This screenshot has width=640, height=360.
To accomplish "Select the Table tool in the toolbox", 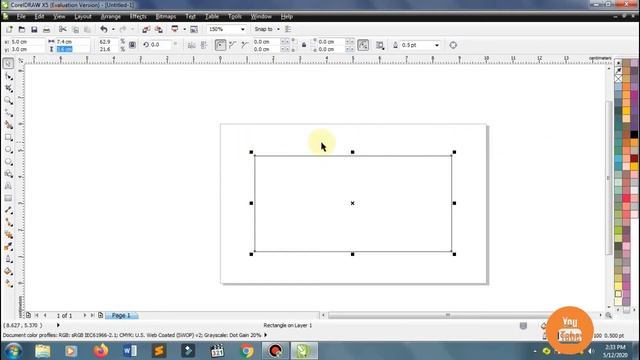I will click(8, 198).
